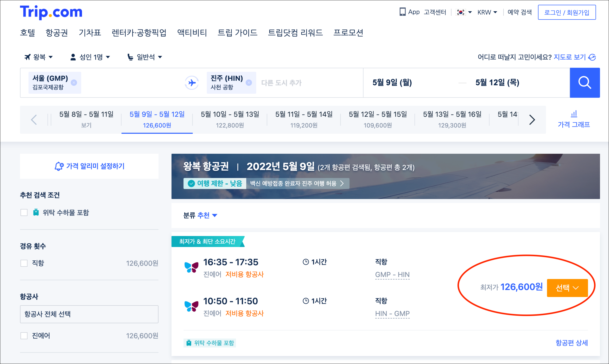Open the 가격 그래프 price chart
Image resolution: width=609 pixels, height=364 pixels.
pyautogui.click(x=573, y=119)
